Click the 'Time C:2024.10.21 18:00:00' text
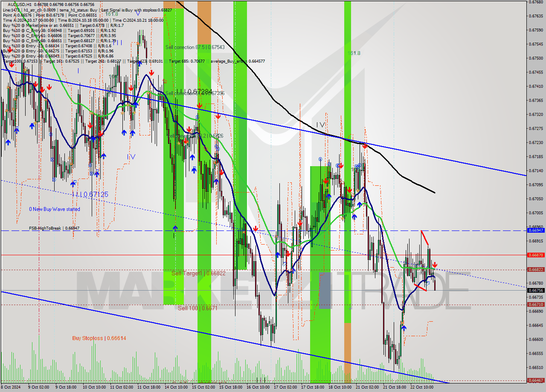546x392 pixels. (x=139, y=20)
